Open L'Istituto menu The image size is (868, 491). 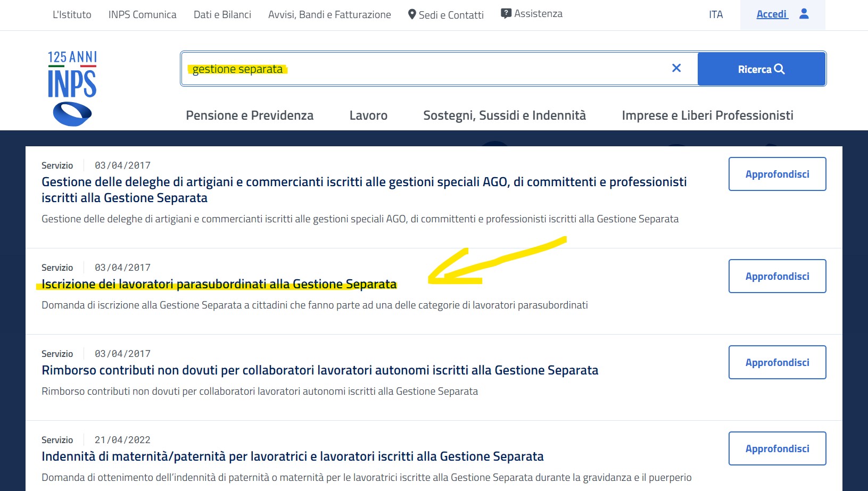click(x=72, y=15)
